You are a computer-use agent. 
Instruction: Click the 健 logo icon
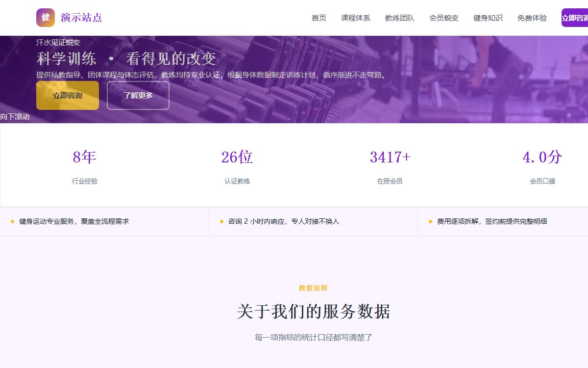46,18
